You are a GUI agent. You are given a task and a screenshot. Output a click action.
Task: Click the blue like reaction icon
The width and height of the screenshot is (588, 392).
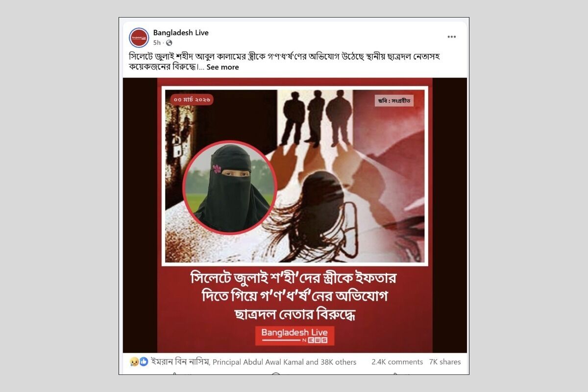(x=144, y=362)
